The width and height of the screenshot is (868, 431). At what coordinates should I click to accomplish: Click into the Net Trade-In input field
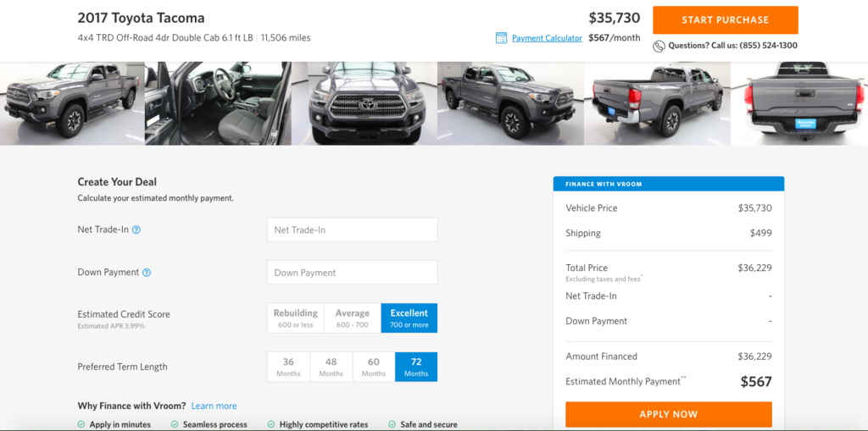[352, 229]
